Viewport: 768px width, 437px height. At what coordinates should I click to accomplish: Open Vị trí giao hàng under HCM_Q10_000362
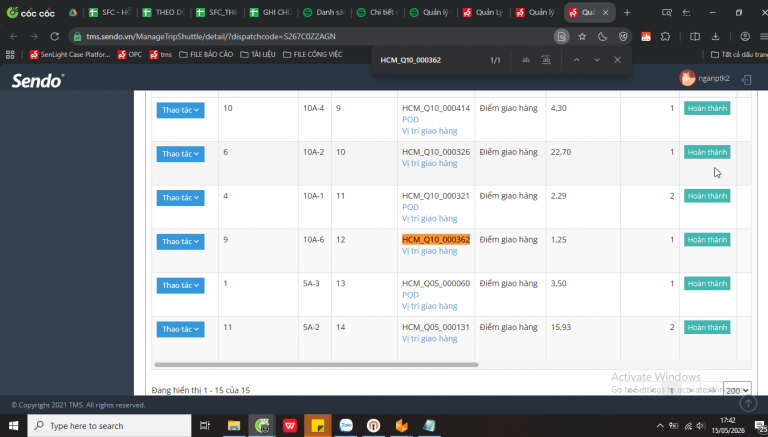pyautogui.click(x=430, y=251)
